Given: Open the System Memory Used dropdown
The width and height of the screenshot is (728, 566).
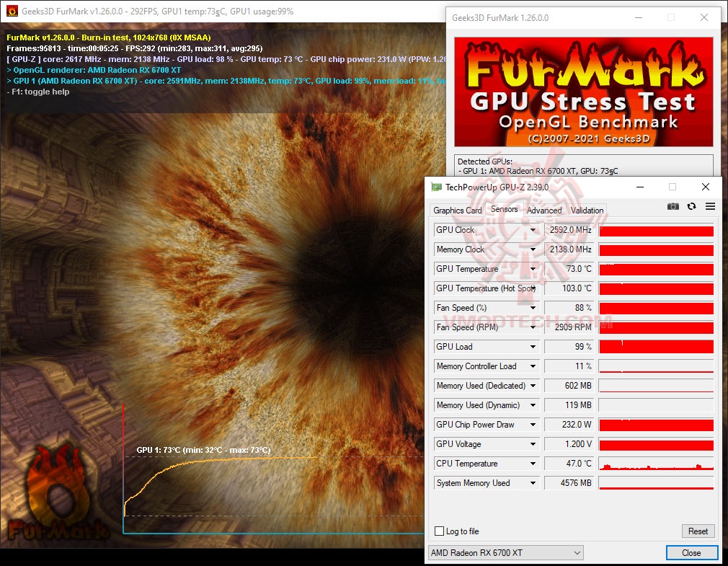Looking at the screenshot, I should pyautogui.click(x=533, y=483).
